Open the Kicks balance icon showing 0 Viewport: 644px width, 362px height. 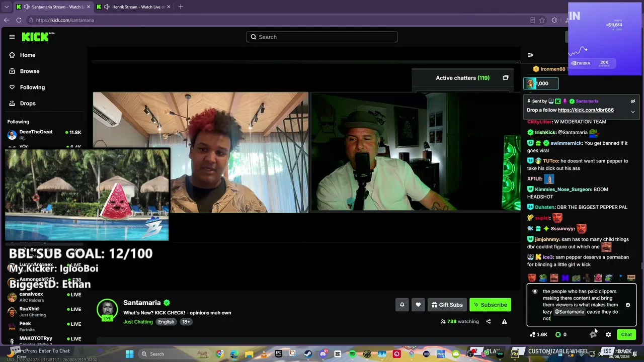(x=561, y=334)
